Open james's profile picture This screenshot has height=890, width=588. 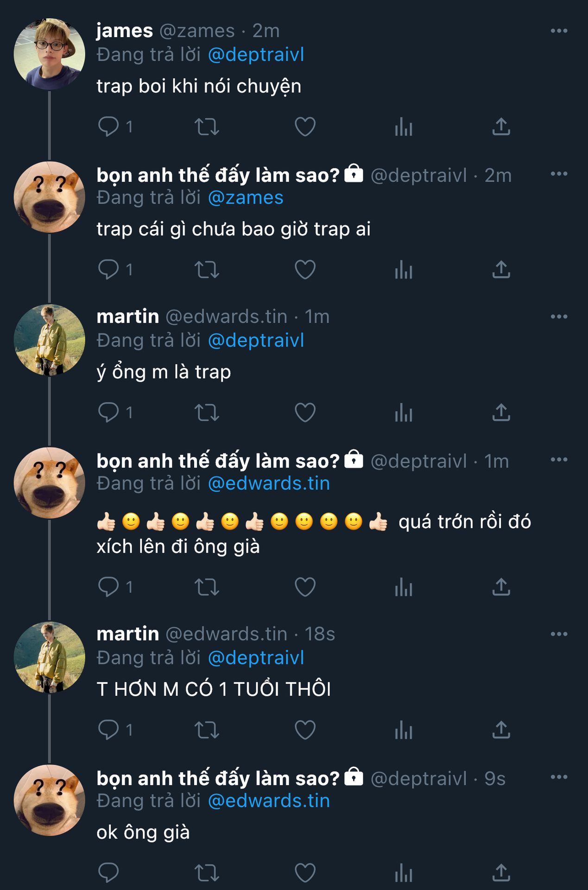(50, 54)
